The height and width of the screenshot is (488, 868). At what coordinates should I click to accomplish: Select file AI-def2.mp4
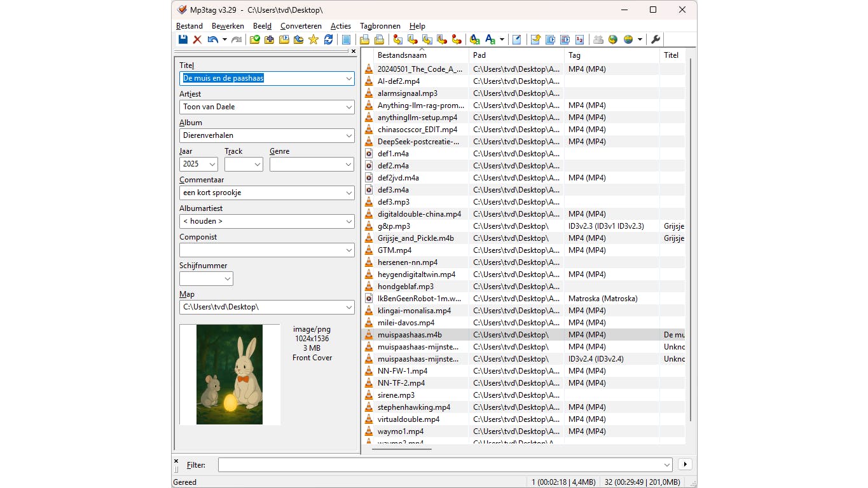pos(399,81)
